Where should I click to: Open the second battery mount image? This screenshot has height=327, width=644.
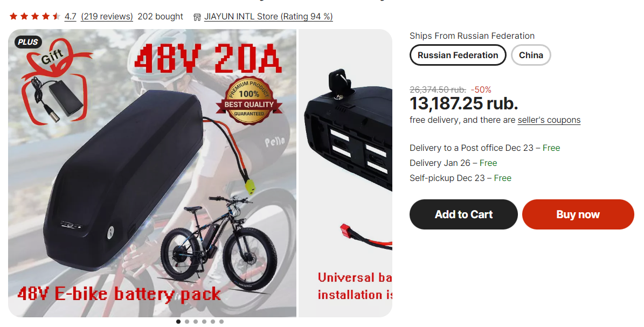click(345, 173)
